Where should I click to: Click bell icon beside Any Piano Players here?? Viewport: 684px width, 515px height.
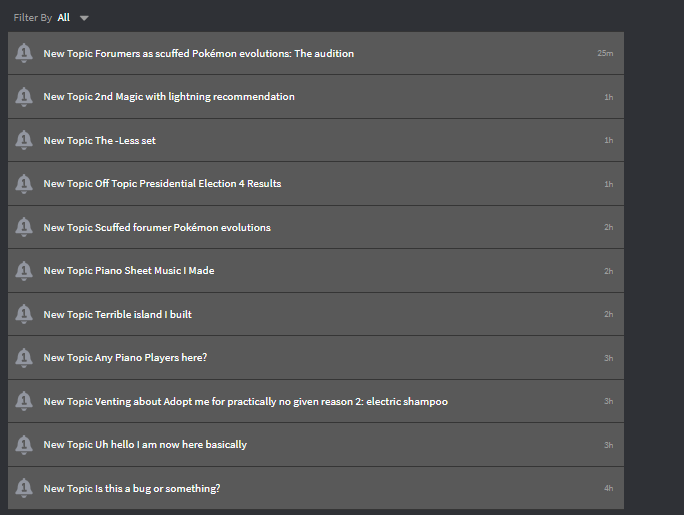(24, 358)
